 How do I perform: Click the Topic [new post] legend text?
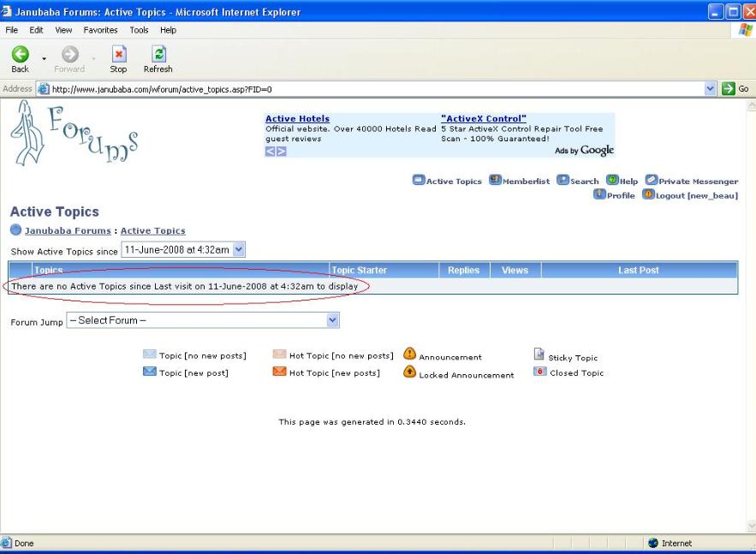193,372
